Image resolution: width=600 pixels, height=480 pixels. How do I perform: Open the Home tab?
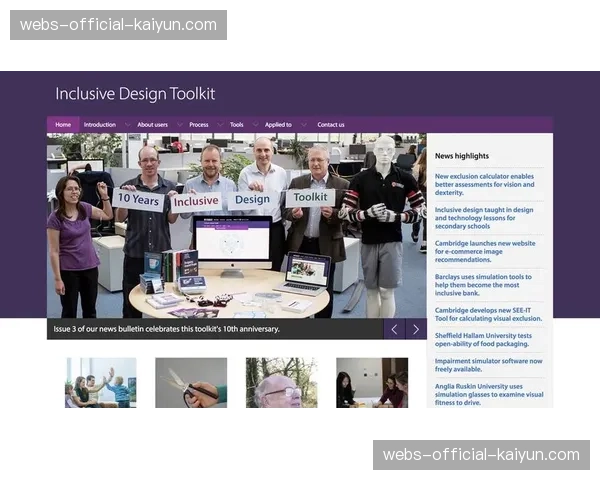click(63, 125)
